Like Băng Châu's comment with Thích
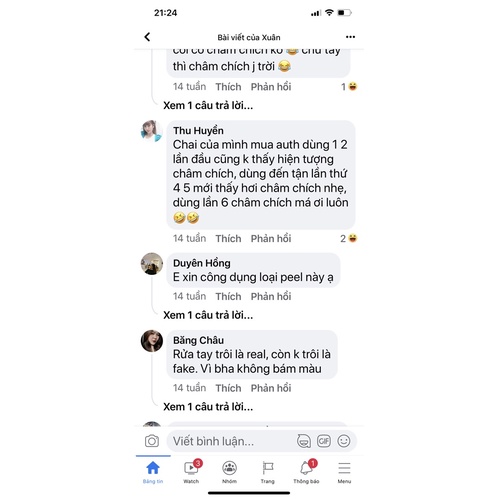Viewport: 499px width, 499px height. pos(228,388)
